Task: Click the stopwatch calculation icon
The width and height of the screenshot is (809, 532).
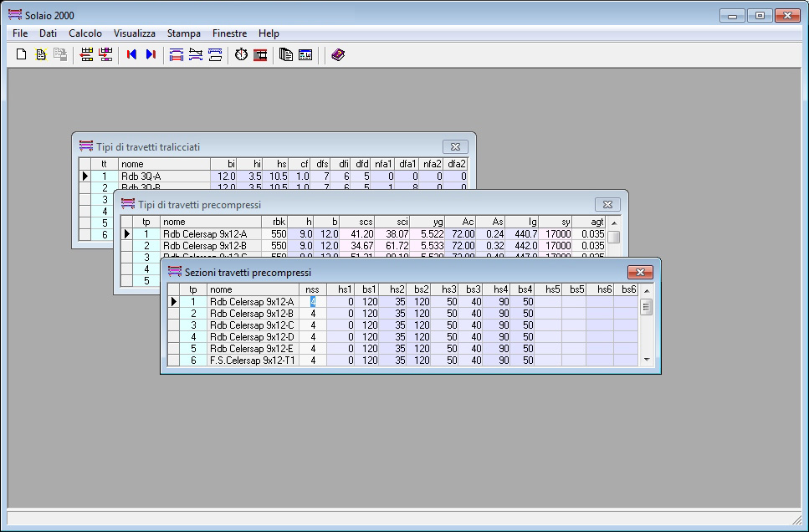Action: coord(241,54)
